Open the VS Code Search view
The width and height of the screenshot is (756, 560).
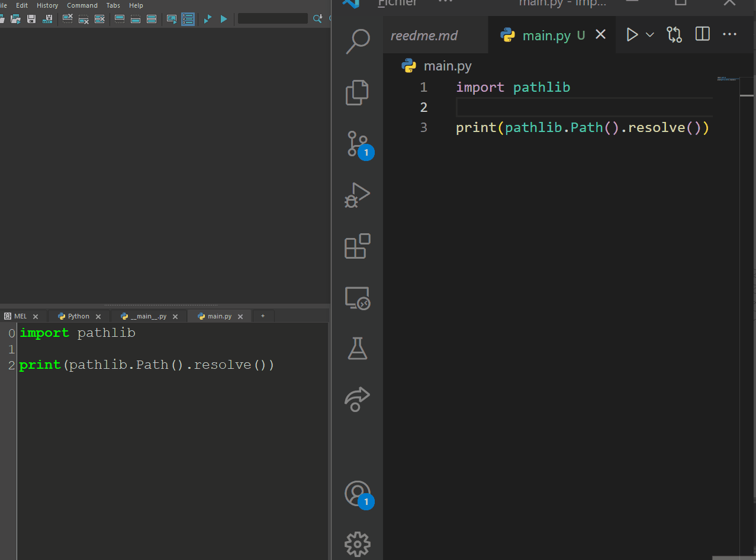(358, 41)
